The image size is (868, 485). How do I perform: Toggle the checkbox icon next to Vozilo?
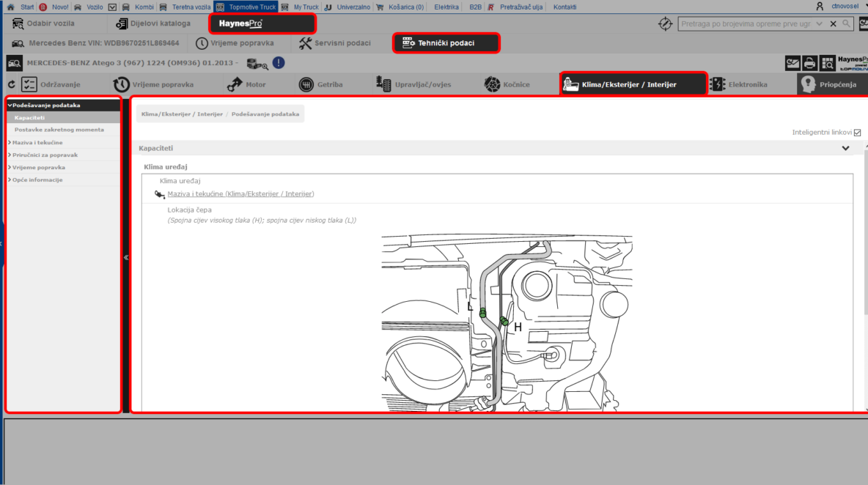[x=112, y=7]
